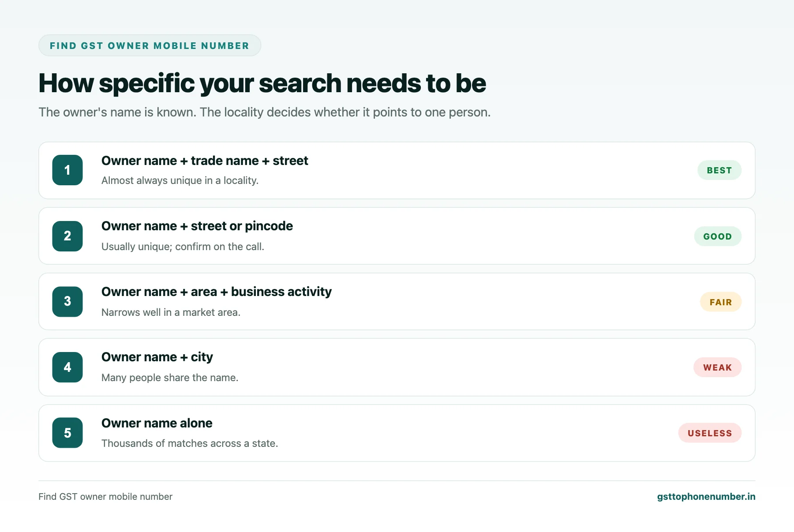Click the number 2 badge icon
The width and height of the screenshot is (794, 532).
(x=67, y=236)
